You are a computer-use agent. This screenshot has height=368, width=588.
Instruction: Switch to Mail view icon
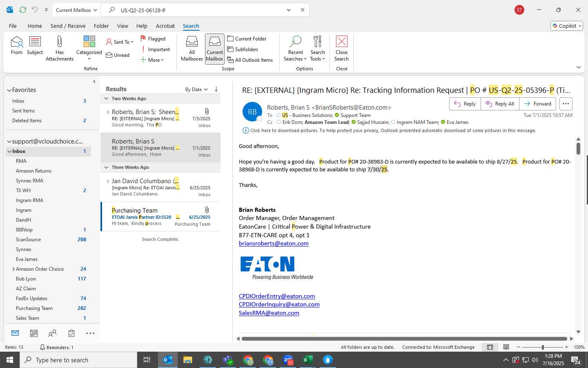[15, 333]
